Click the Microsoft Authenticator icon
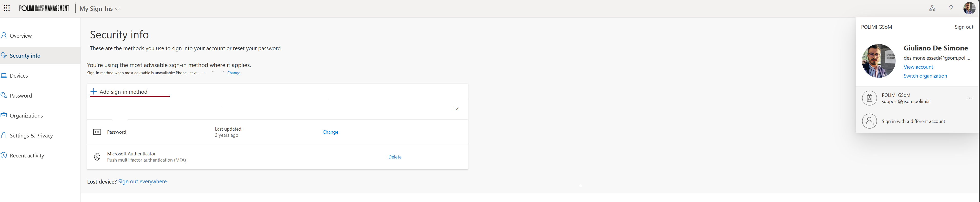 coord(97,157)
